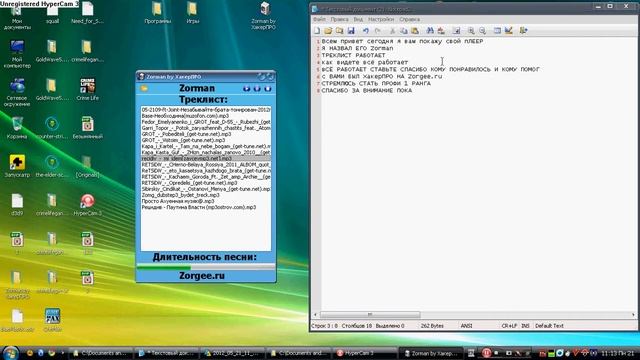The height and width of the screenshot is (360, 640).
Task: Click the blue play button in the Zorman player
Action: (246, 89)
